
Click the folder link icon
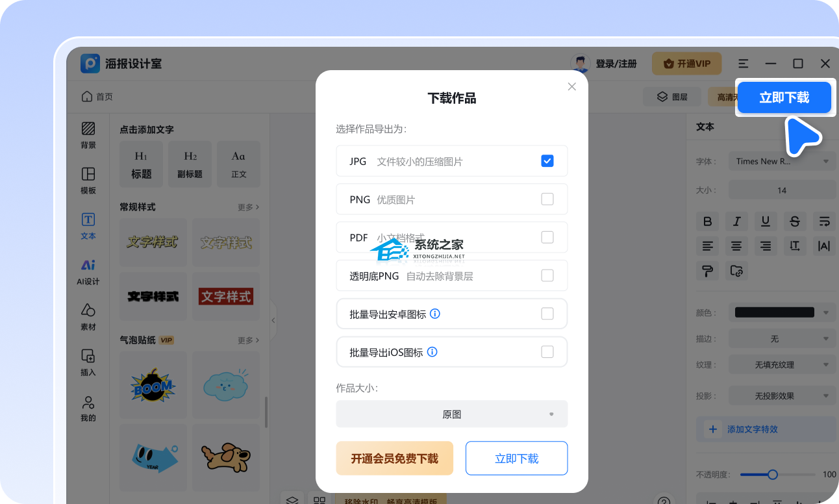[x=737, y=271]
